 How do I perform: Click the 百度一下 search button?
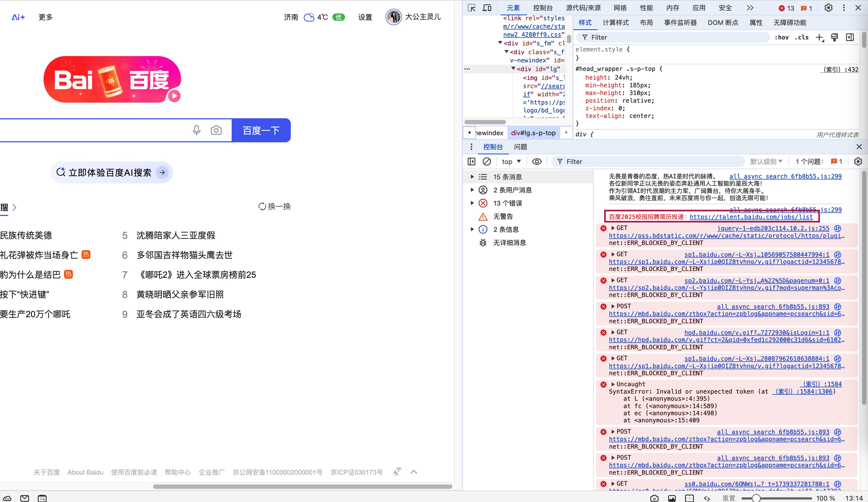(261, 130)
